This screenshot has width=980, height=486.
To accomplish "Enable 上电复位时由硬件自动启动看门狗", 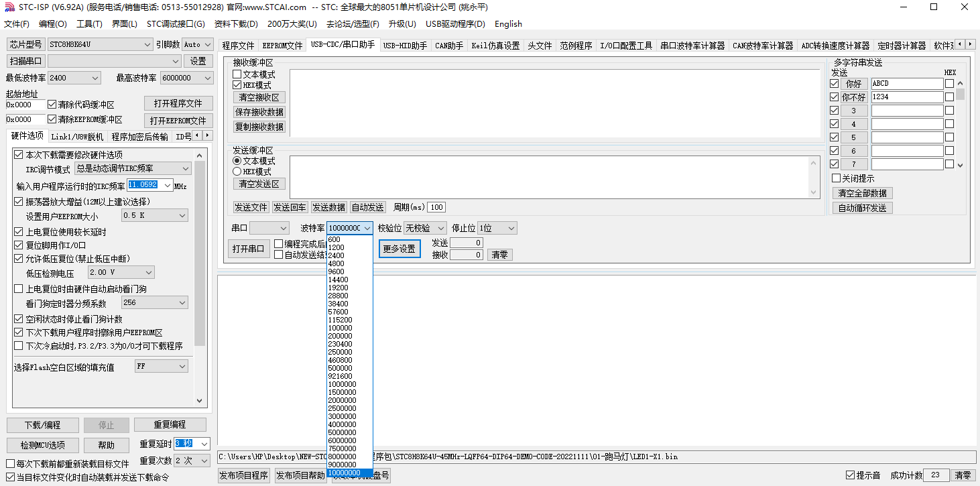I will [x=19, y=289].
